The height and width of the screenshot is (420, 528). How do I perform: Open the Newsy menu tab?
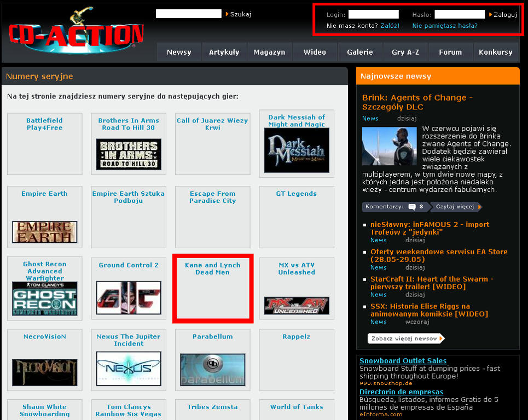coord(179,52)
